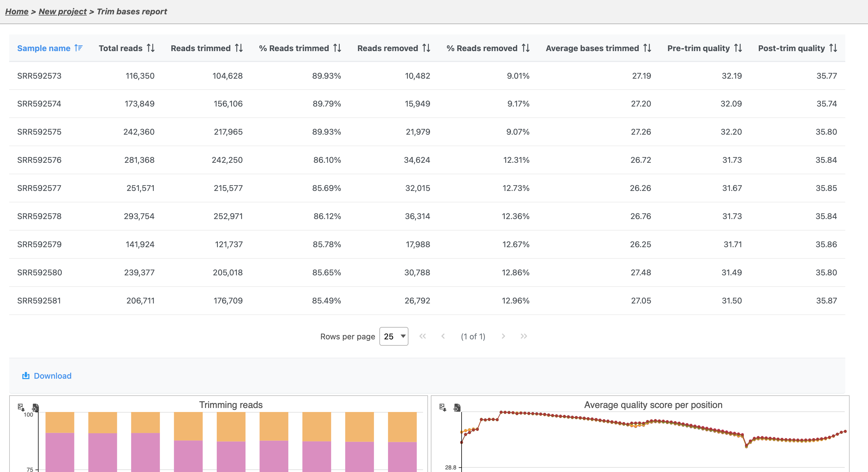Image resolution: width=868 pixels, height=472 pixels.
Task: Save image of Average quality score chart
Action: coord(443,407)
